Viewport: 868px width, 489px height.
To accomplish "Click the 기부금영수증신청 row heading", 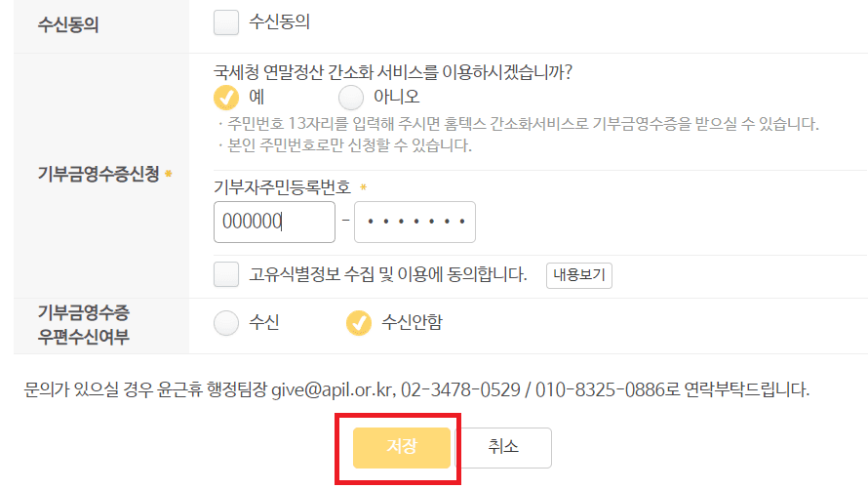I will pos(99,174).
